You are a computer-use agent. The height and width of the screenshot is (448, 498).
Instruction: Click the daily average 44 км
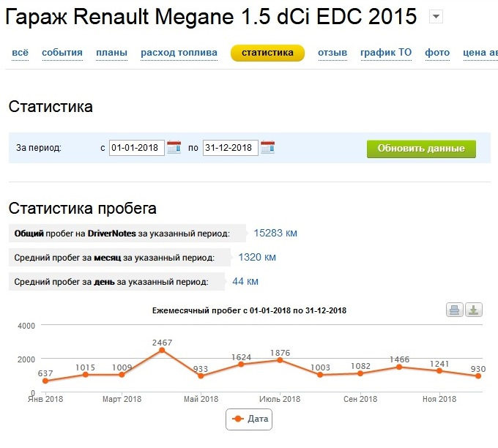click(x=245, y=281)
